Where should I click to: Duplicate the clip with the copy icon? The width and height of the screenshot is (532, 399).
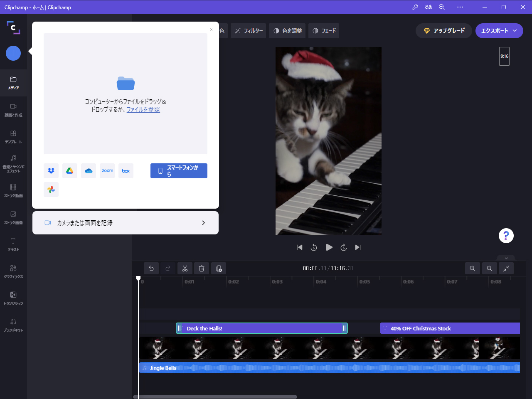coord(218,268)
